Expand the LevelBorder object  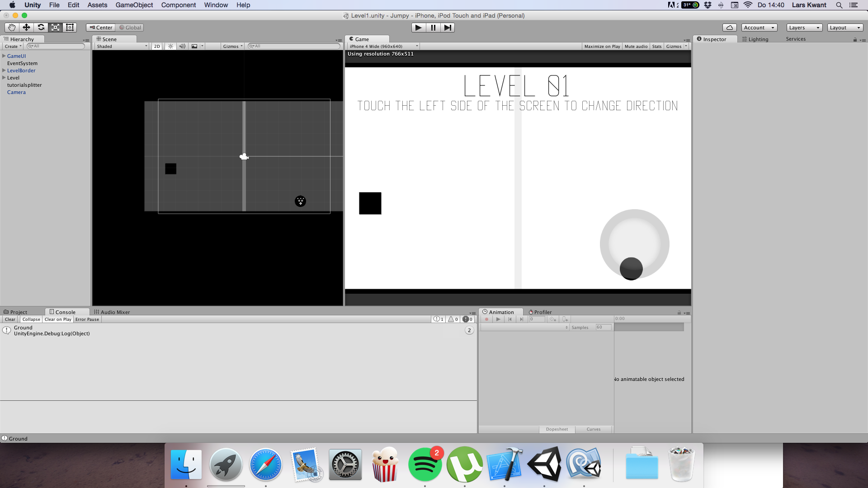coord(4,70)
